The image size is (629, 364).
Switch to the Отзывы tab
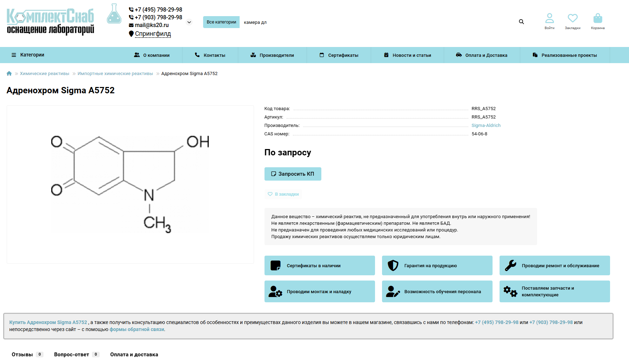tap(27, 355)
